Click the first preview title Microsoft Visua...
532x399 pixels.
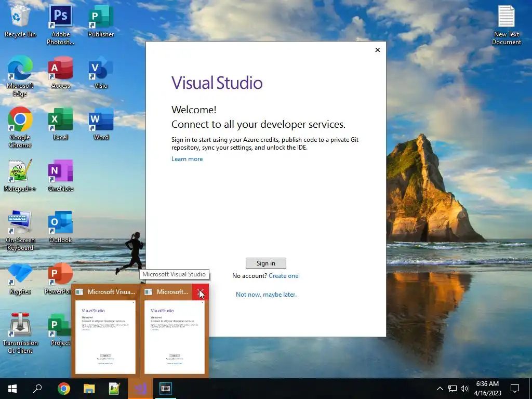tap(111, 292)
